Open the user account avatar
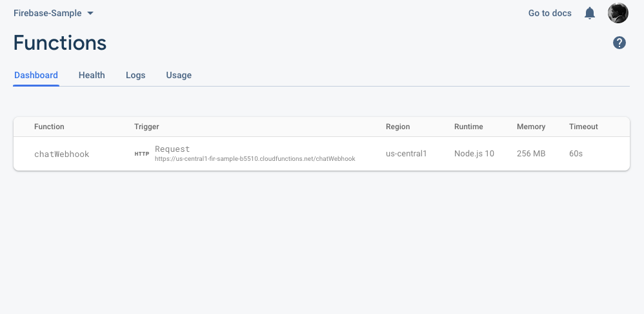Viewport: 644px width, 314px height. coord(618,13)
